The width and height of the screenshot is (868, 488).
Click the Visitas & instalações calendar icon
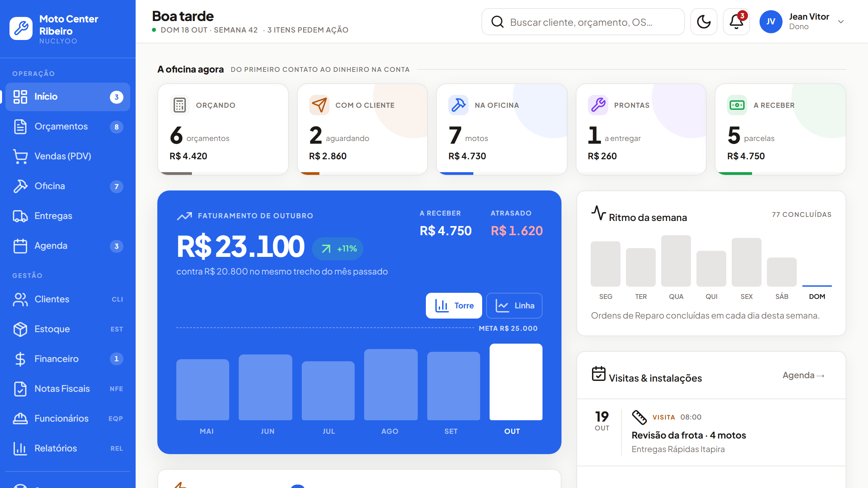599,373
